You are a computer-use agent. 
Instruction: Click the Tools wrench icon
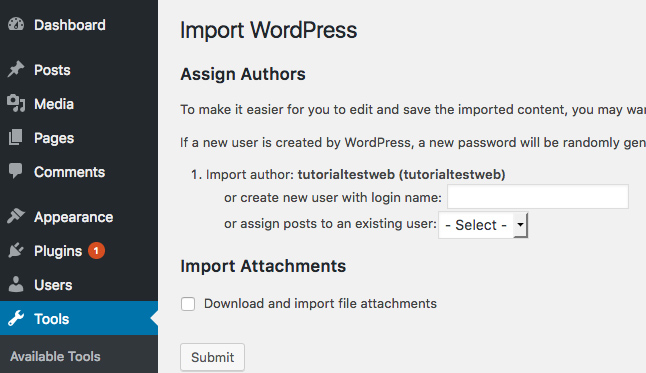click(x=16, y=318)
